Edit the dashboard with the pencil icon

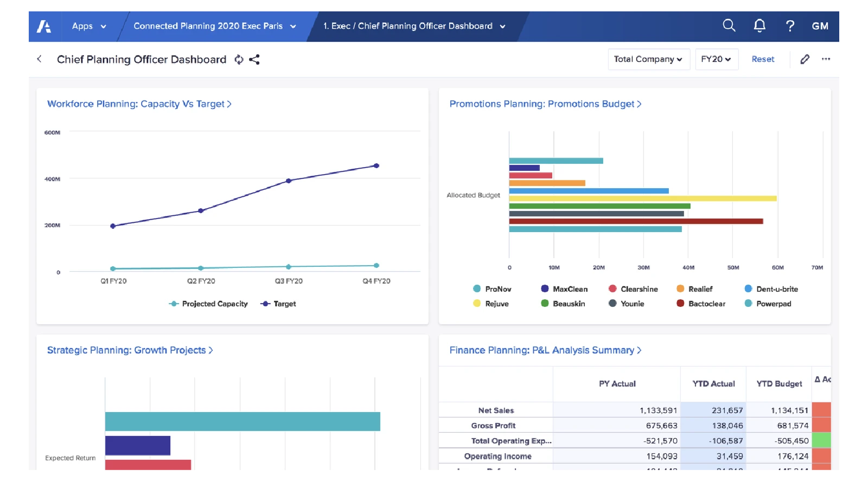[x=805, y=59]
